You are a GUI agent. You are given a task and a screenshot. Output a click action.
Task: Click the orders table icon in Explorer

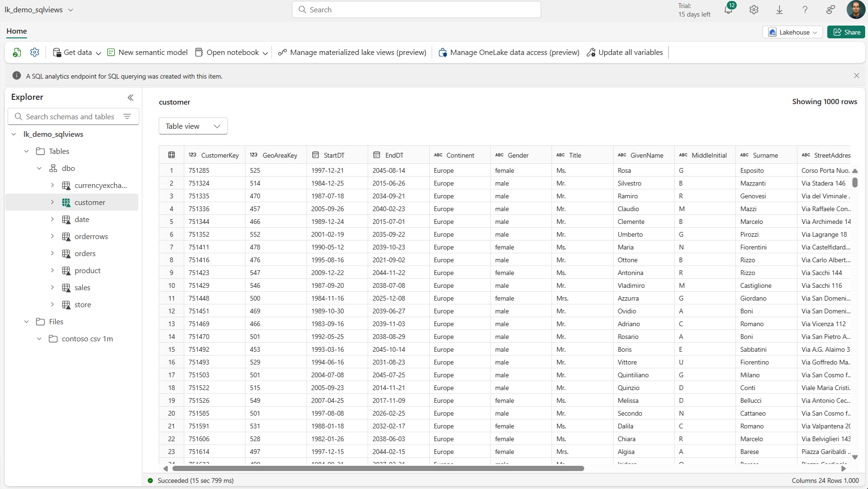[66, 254]
